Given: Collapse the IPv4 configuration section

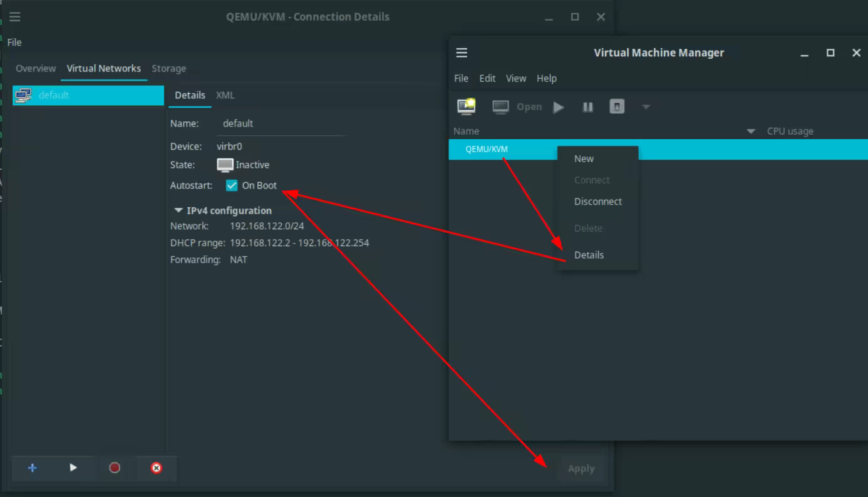Looking at the screenshot, I should tap(178, 210).
